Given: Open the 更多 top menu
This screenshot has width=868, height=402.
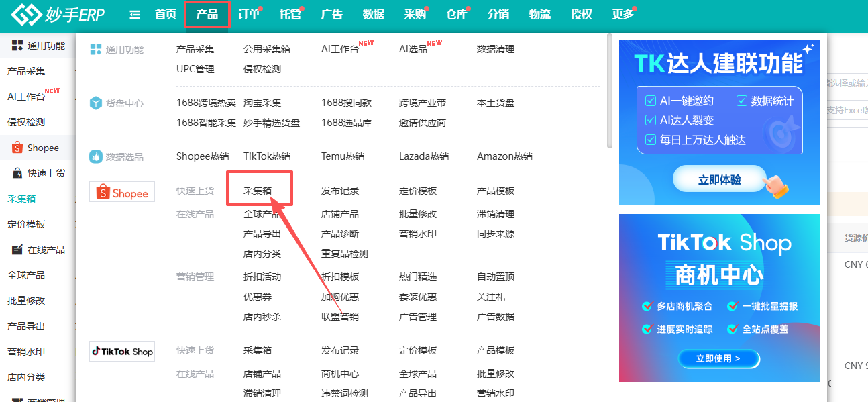Looking at the screenshot, I should 623,15.
